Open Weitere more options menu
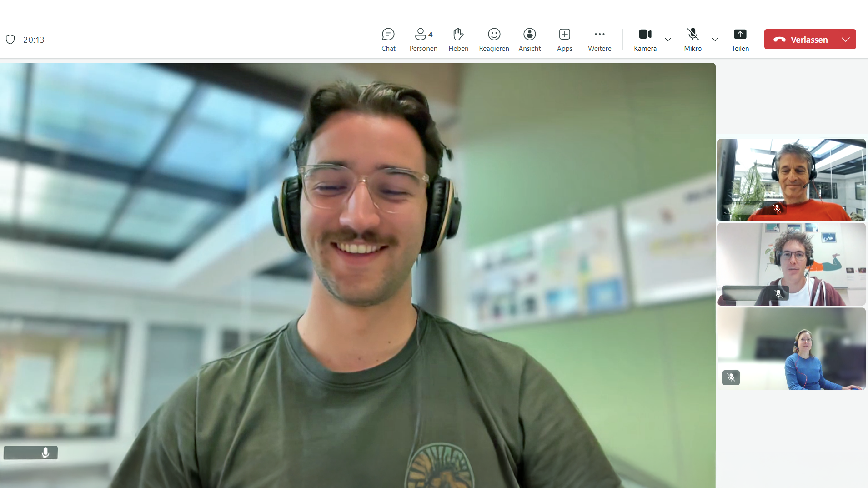The width and height of the screenshot is (868, 488). [599, 40]
